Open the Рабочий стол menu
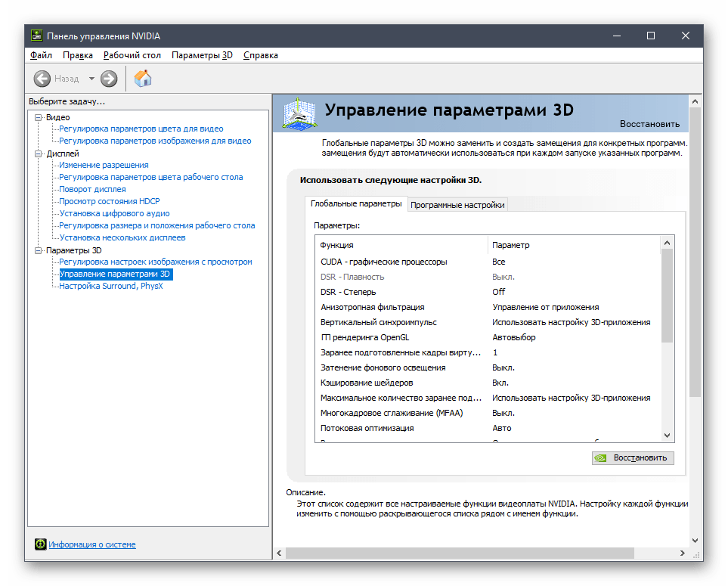Image resolution: width=728 pixels, height=586 pixels. (132, 55)
